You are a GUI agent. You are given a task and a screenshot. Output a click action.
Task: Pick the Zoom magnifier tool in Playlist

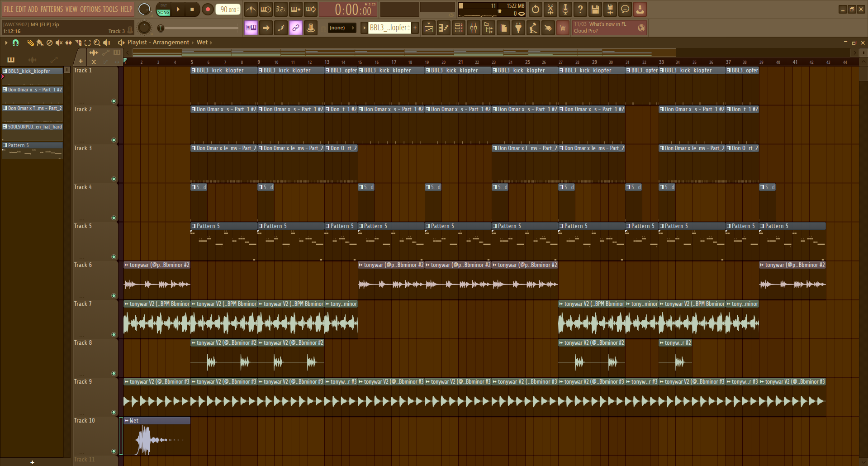point(97,43)
